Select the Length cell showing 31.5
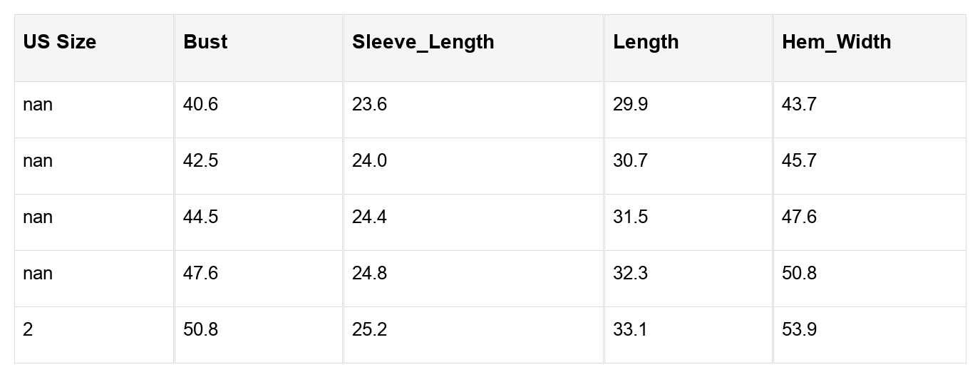Screen dimensions: 980x377 pyautogui.click(x=630, y=217)
